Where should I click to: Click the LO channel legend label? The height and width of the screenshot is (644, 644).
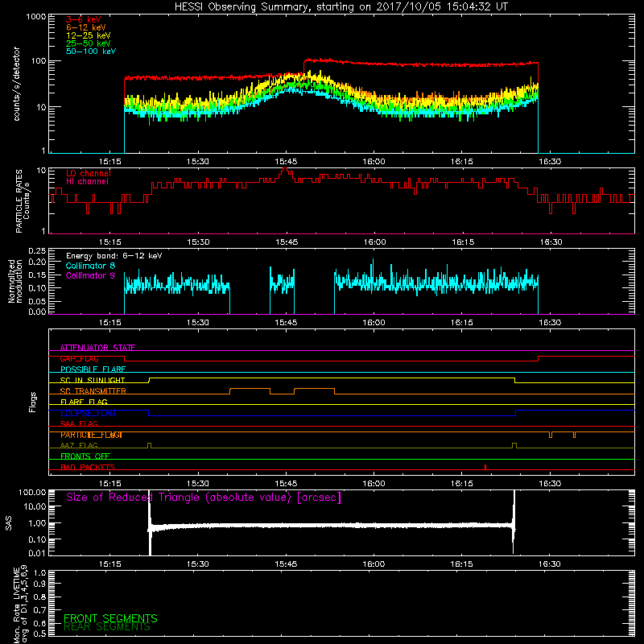(88, 173)
